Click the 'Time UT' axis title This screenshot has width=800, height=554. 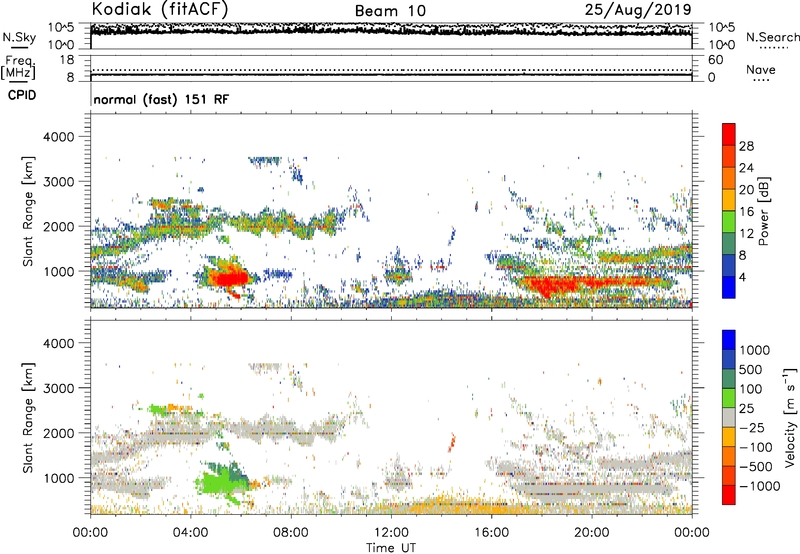tap(391, 548)
